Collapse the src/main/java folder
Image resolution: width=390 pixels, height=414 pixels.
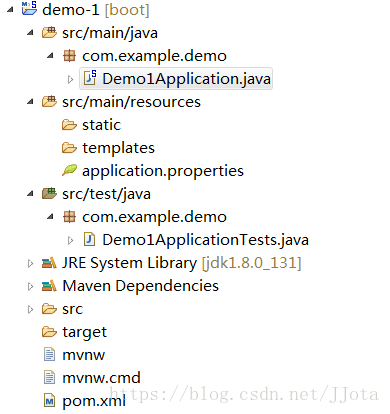[x=30, y=33]
